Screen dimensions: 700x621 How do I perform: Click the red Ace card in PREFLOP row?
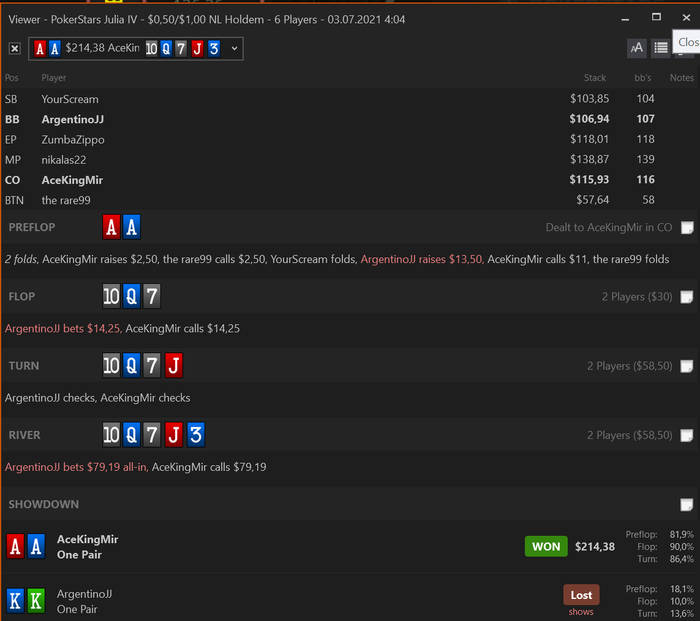point(112,227)
